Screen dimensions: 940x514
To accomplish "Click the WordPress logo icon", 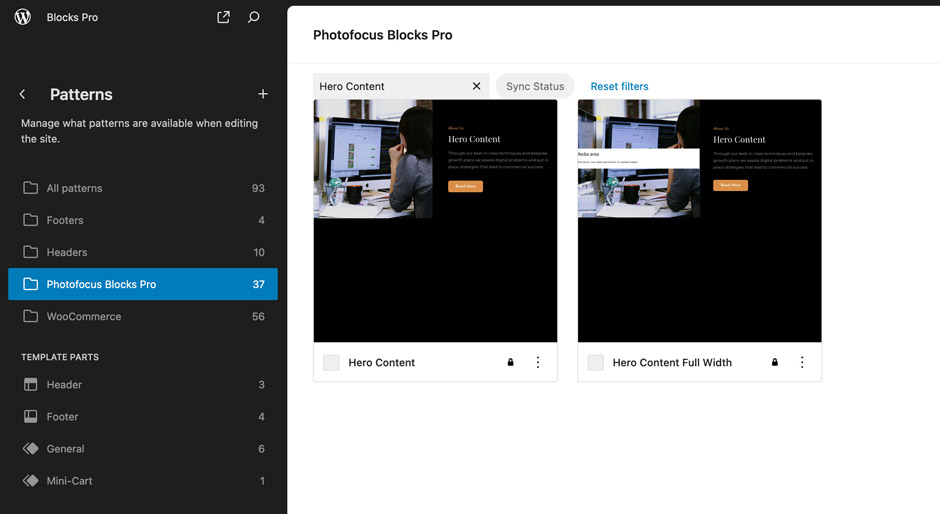I will coord(23,17).
